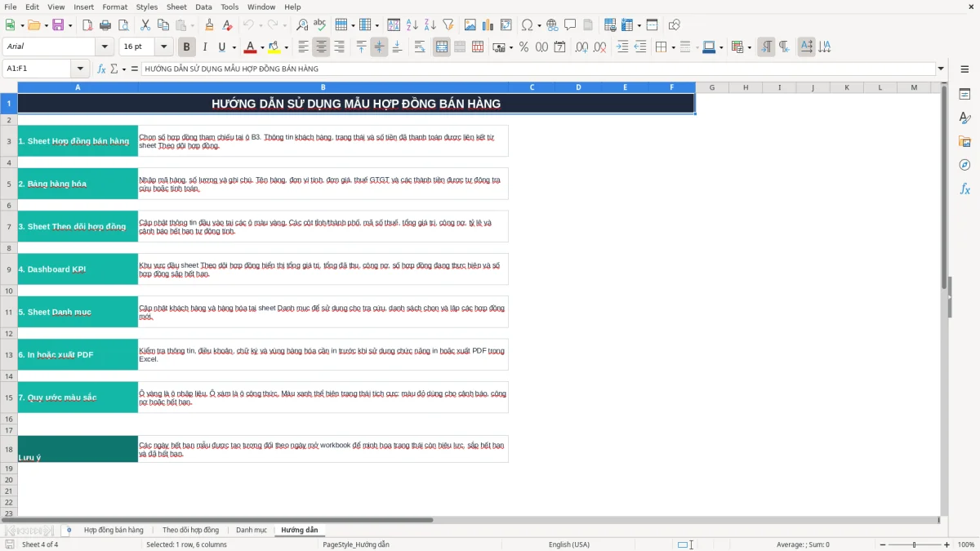Sort descending

[430, 25]
